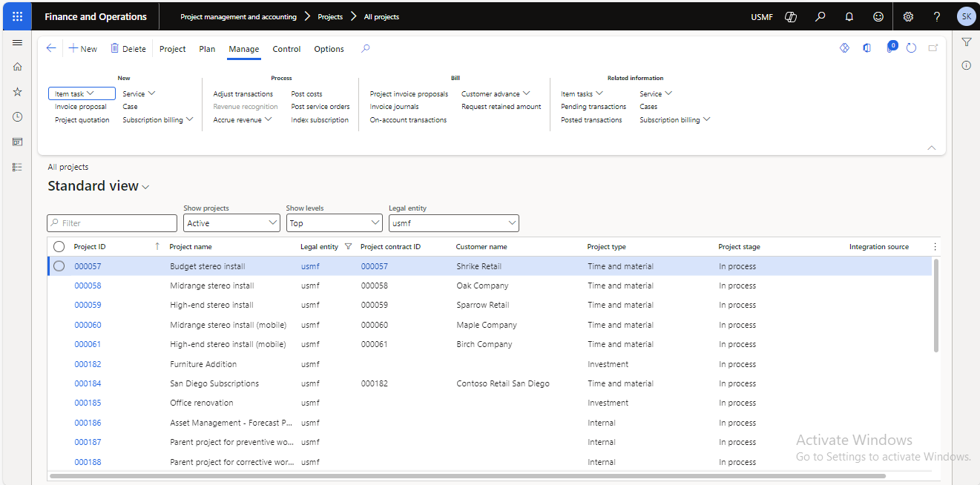Screen dimensions: 980x485
Task: Open the Plan tab
Action: (x=207, y=49)
